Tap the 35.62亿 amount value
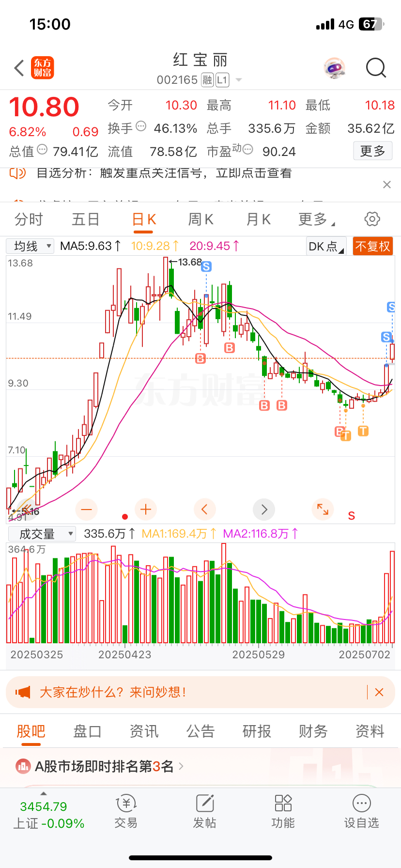Image resolution: width=401 pixels, height=868 pixels. click(x=371, y=128)
